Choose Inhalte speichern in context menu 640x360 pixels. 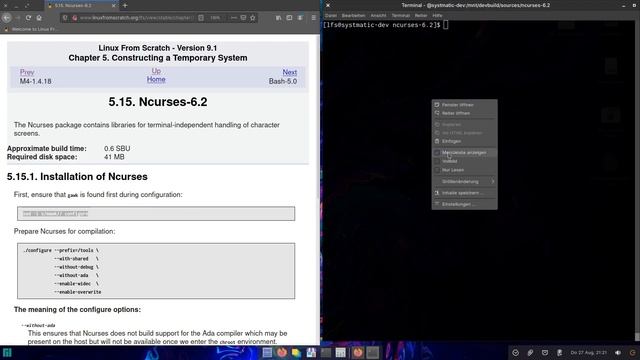(x=464, y=193)
